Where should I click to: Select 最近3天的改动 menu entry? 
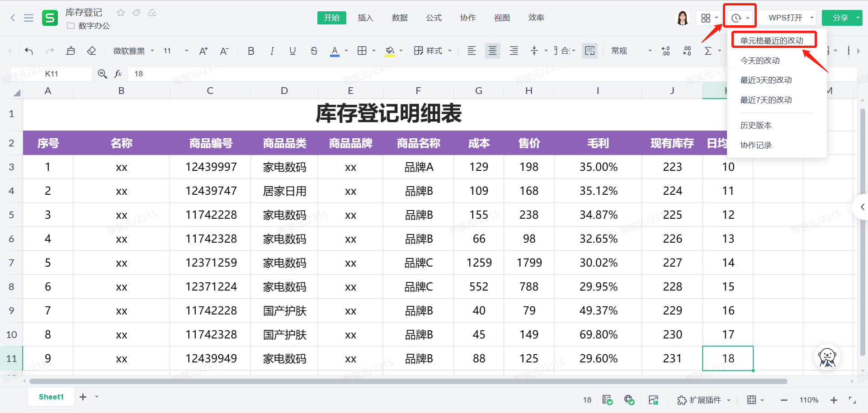[766, 80]
